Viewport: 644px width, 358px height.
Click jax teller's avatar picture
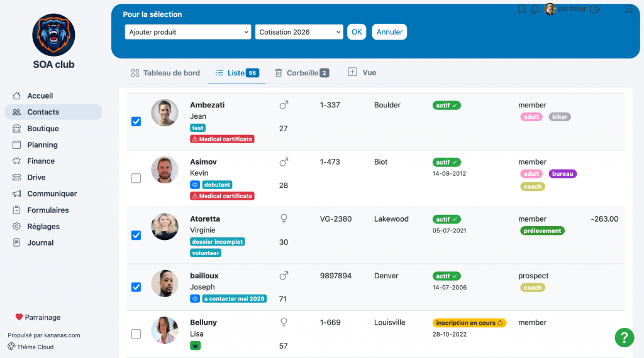pyautogui.click(x=550, y=9)
